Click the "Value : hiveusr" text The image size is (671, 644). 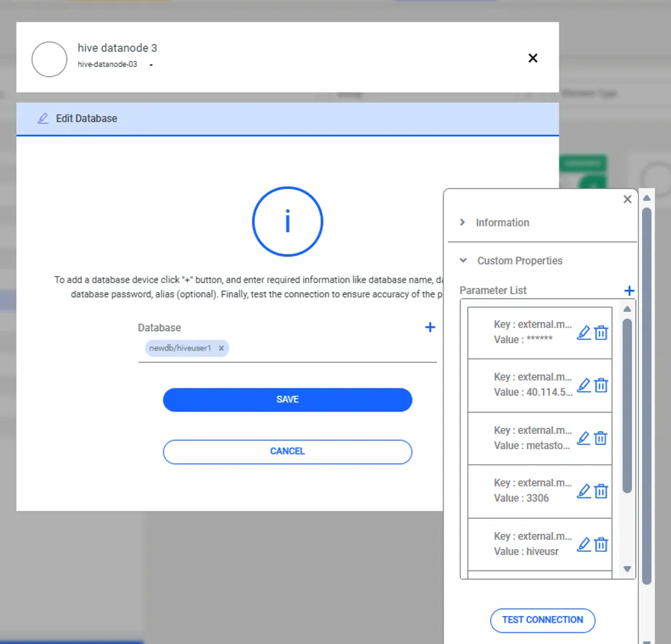(526, 552)
